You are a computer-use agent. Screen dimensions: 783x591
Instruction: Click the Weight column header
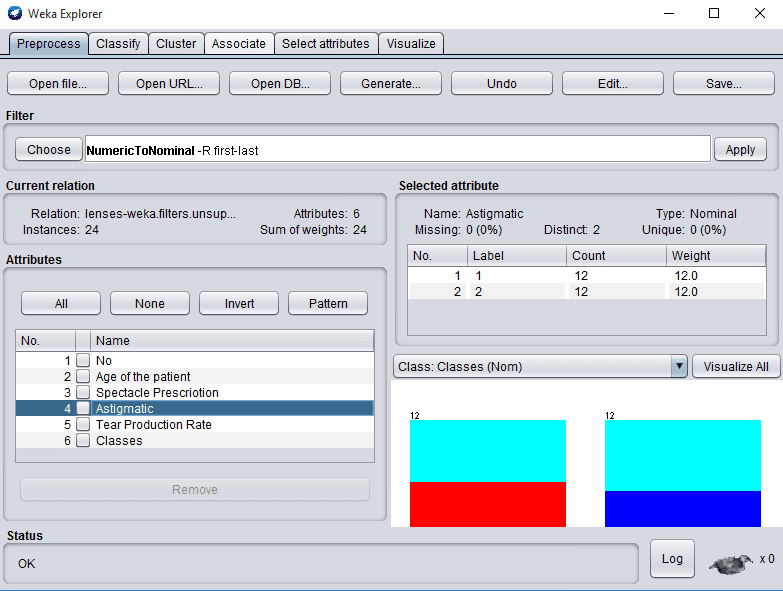(716, 256)
